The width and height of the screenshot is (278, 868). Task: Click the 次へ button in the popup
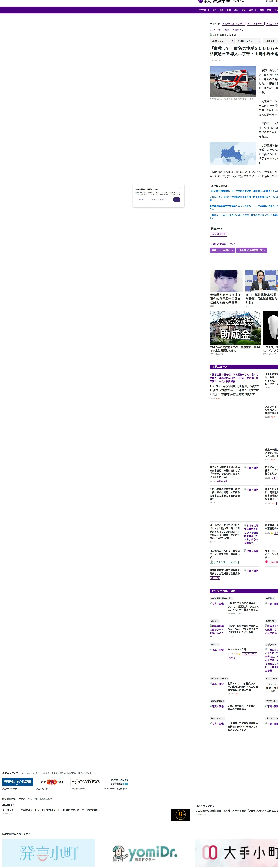point(177,199)
